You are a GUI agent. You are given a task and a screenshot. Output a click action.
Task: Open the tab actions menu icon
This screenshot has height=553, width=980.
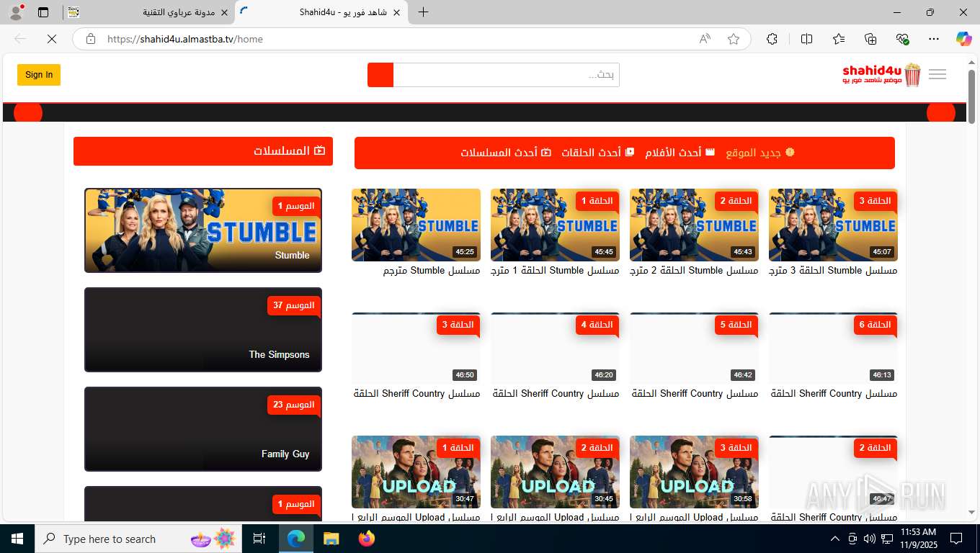[x=43, y=12]
